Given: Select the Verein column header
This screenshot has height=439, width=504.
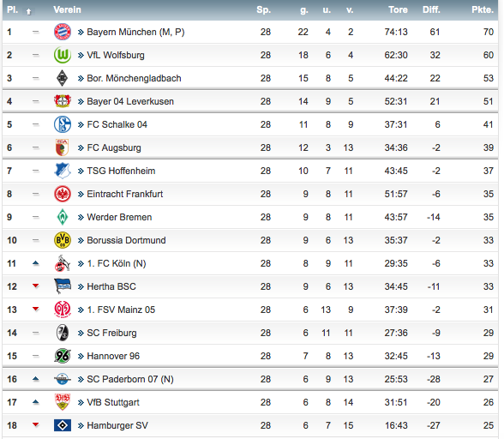Looking at the screenshot, I should tap(67, 10).
